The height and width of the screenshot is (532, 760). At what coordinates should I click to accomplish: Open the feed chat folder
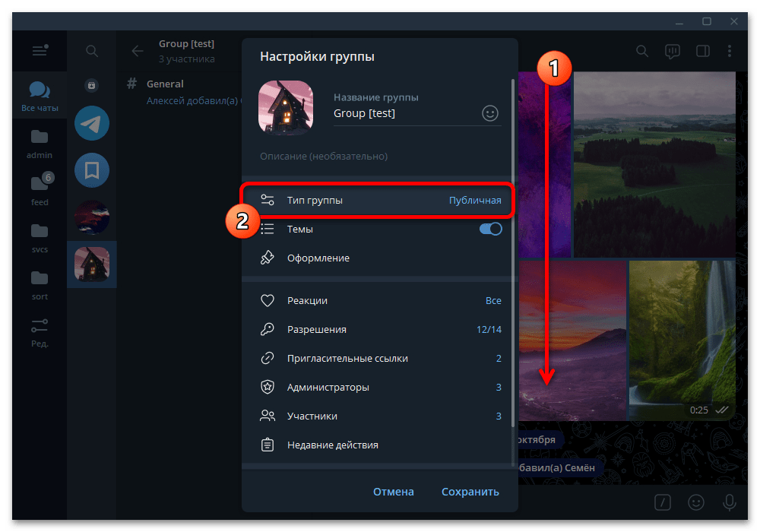click(40, 191)
